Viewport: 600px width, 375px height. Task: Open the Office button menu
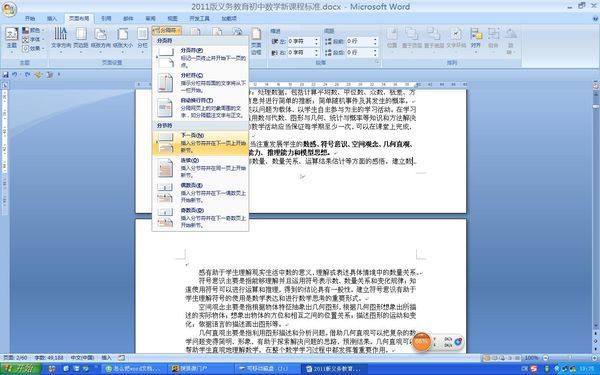tap(9, 9)
